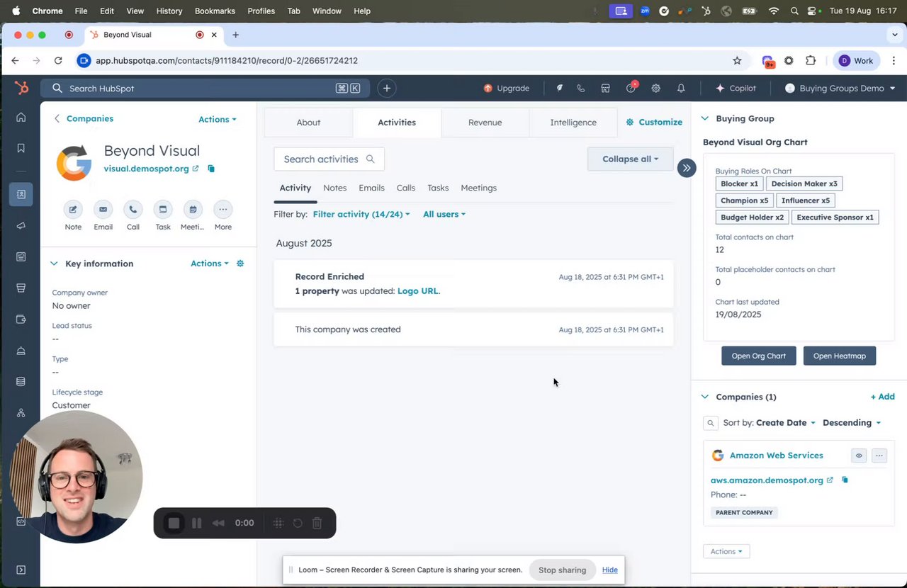Open the marketplace icon in header
This screenshot has height=588, width=907.
pyautogui.click(x=605, y=89)
